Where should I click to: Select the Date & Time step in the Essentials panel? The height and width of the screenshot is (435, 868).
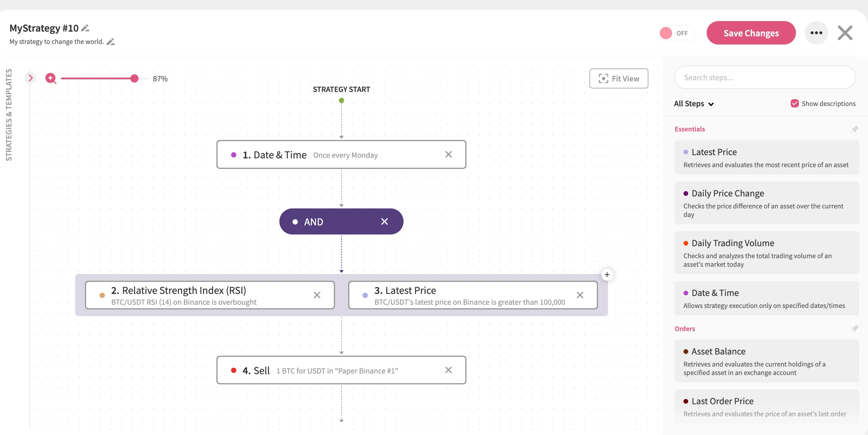767,298
